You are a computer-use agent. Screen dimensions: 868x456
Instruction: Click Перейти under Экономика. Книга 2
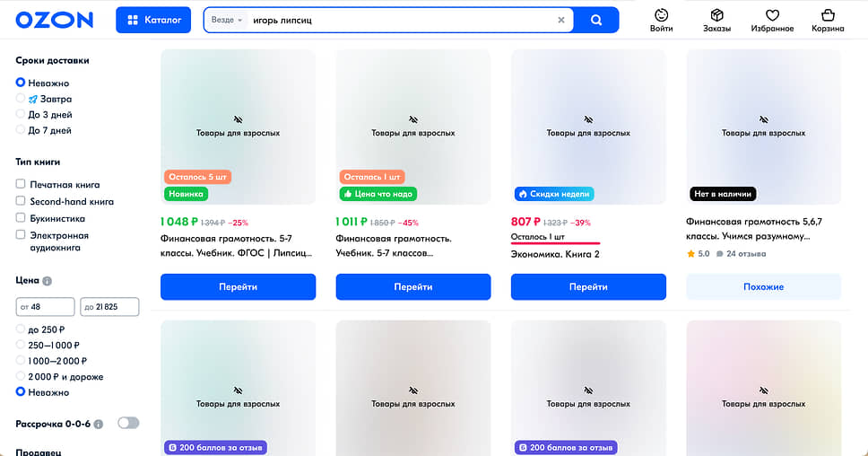[x=588, y=287]
